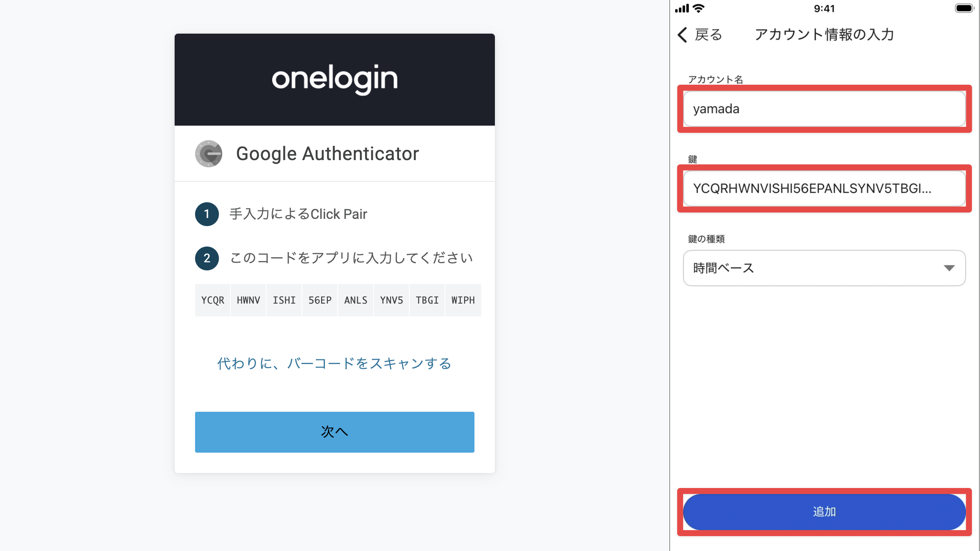Screen dimensions: 980x551
Task: Click the onelogin logo banner
Action: click(x=335, y=80)
